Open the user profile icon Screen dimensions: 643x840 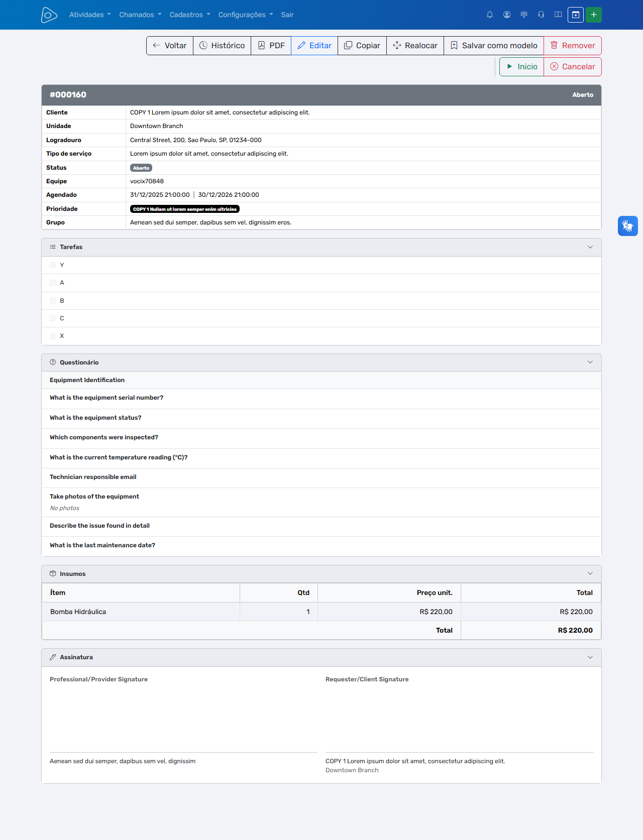pos(507,15)
